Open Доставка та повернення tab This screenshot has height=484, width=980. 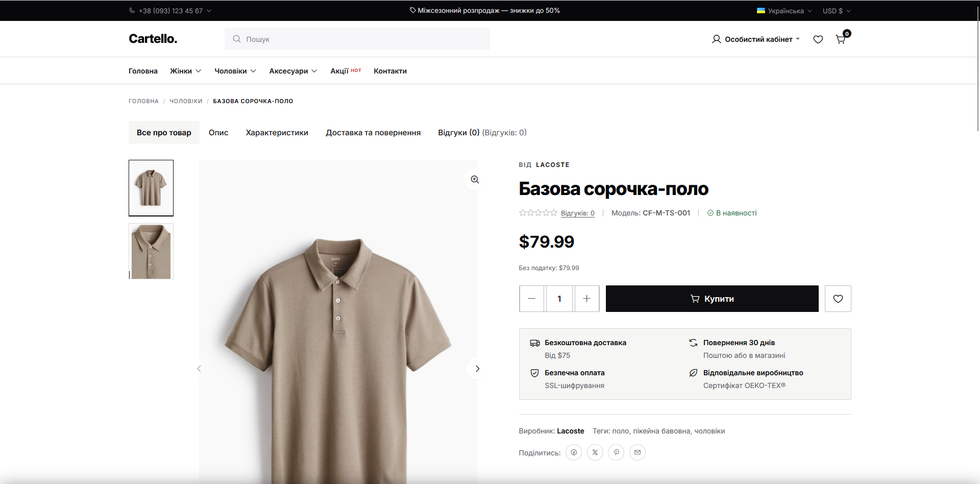(x=373, y=133)
